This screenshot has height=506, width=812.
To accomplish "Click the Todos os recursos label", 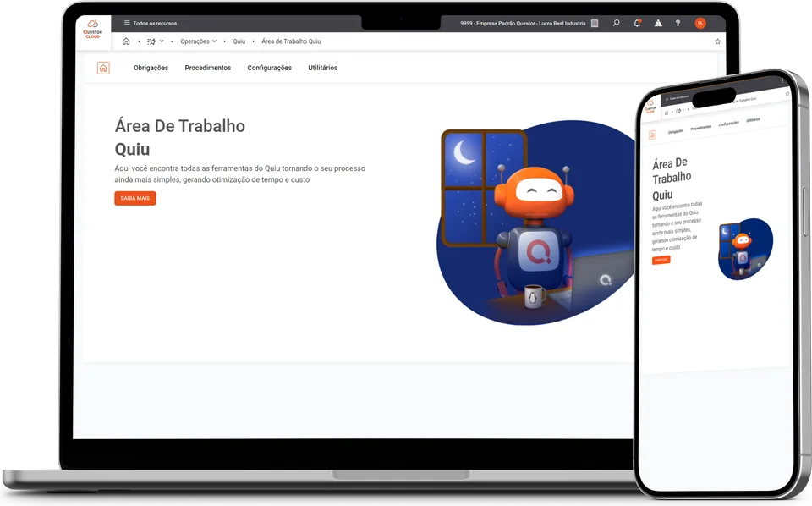I will [155, 24].
